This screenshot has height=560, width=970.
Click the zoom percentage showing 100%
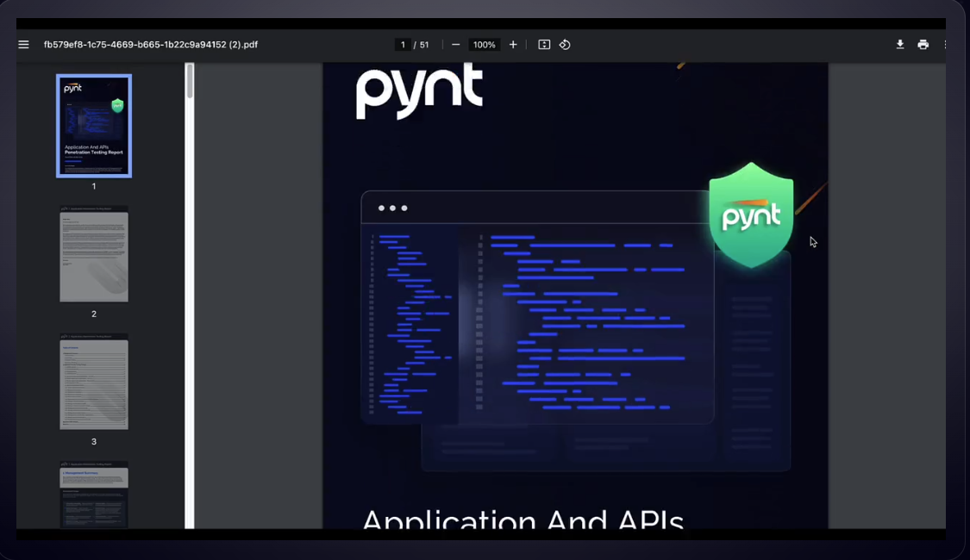point(484,44)
